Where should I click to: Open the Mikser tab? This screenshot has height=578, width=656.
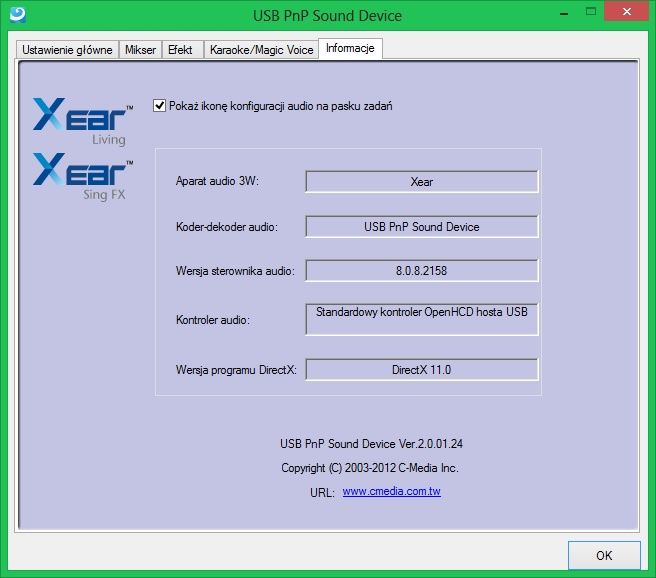140,50
